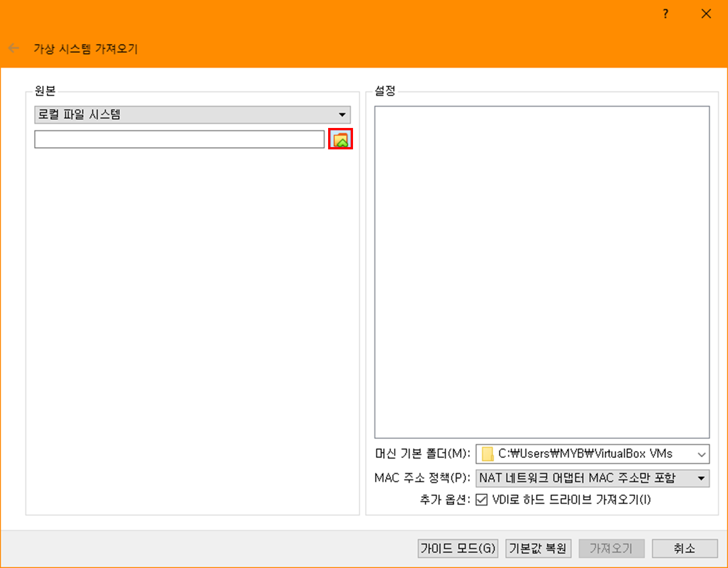Click the empty 설정 settings list area
Screen dimensions: 728x568
[x=542, y=272]
